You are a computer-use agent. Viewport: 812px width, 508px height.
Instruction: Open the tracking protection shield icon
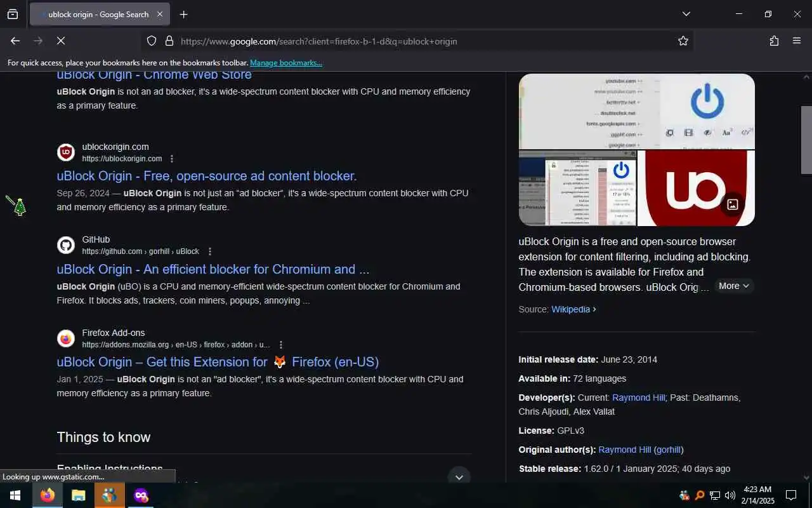click(152, 41)
